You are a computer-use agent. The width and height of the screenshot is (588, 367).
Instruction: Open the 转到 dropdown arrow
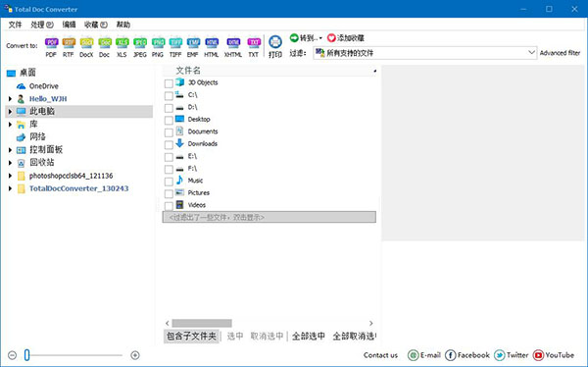click(x=320, y=38)
